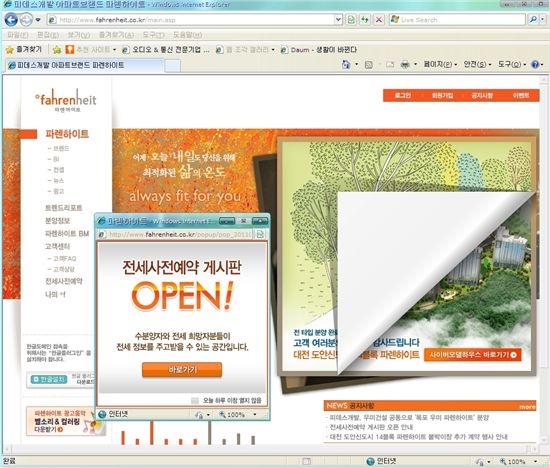Click the main status bar popup blocker icon
The width and height of the screenshot is (550, 468).
(306, 461)
